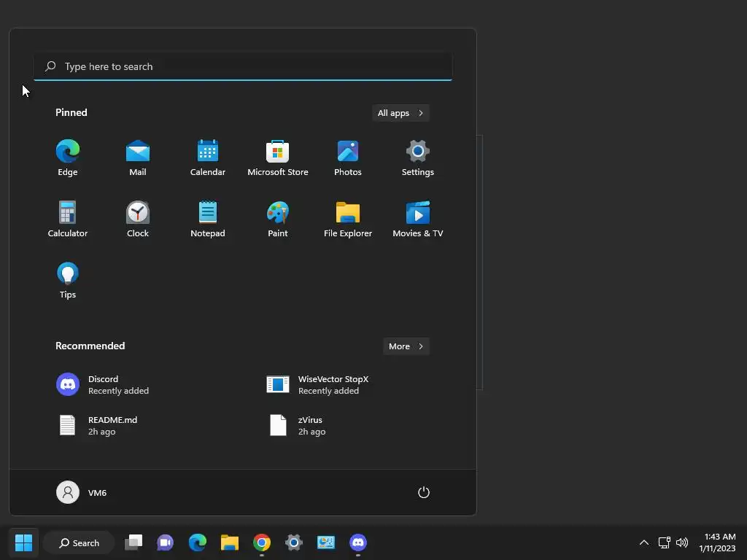The height and width of the screenshot is (560, 747).
Task: Open Chat (Teams) icon on taskbar
Action: (x=166, y=542)
